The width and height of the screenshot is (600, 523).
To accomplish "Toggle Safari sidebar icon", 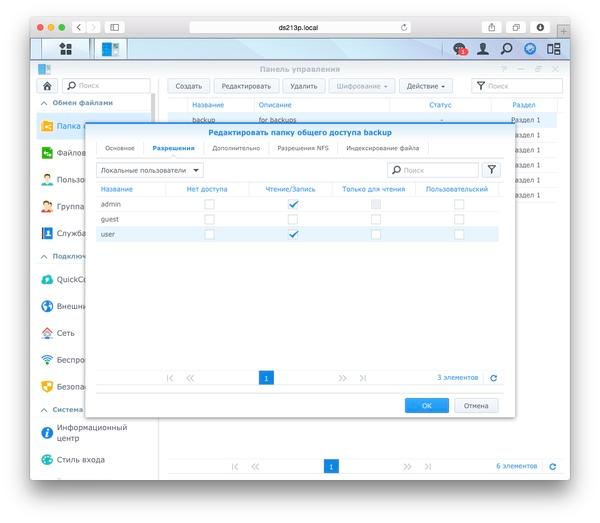I will pyautogui.click(x=114, y=28).
